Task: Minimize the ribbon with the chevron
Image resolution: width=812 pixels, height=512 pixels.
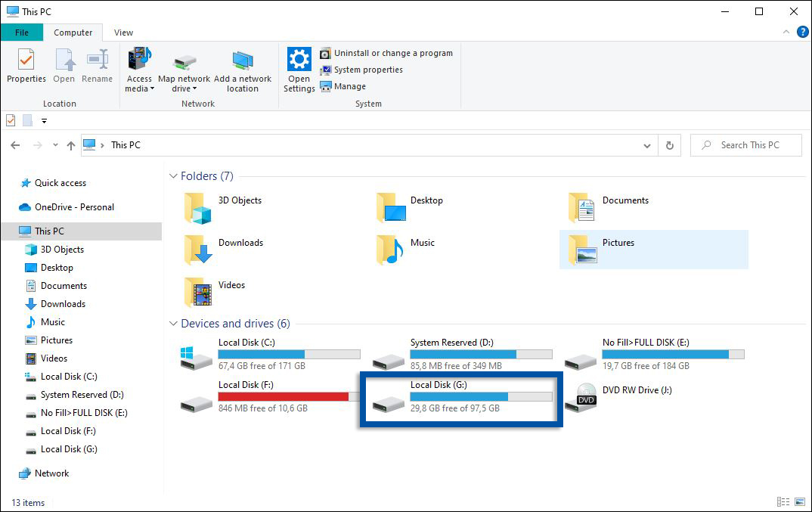Action: point(786,32)
